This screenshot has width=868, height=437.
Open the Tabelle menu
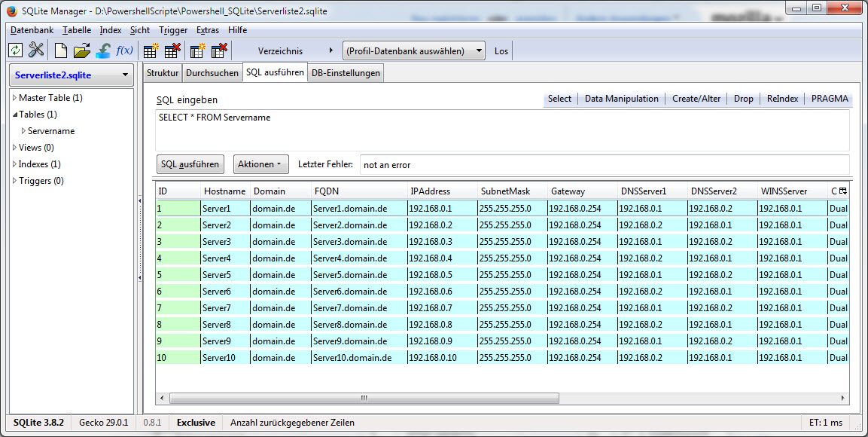tap(76, 30)
